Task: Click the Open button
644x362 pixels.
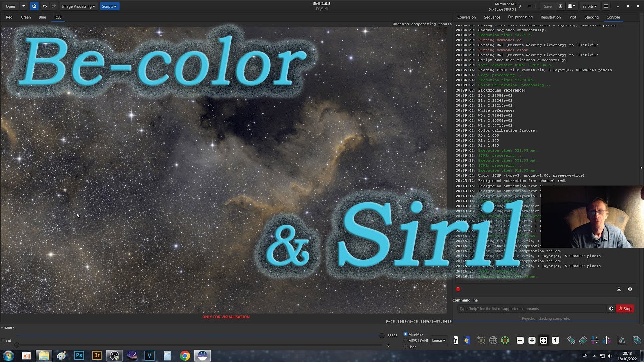Action: (10, 6)
